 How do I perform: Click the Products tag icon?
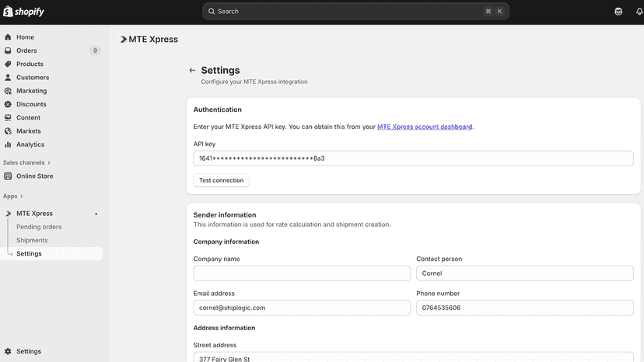point(8,64)
